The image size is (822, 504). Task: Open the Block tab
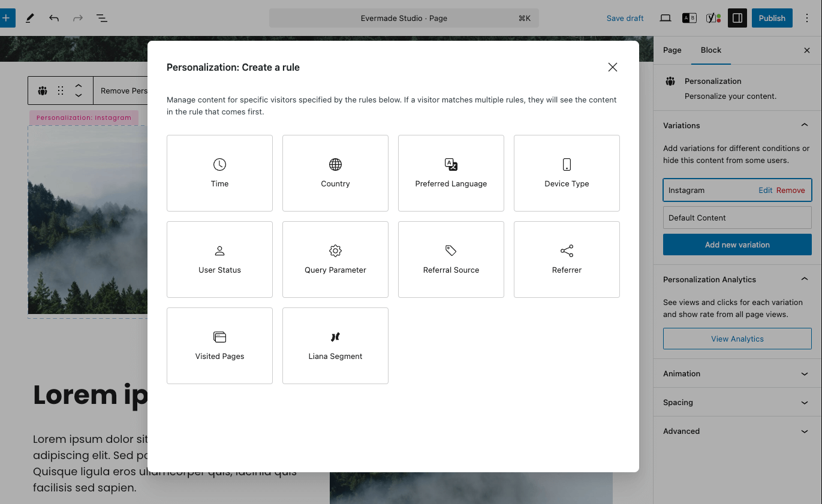pos(711,50)
